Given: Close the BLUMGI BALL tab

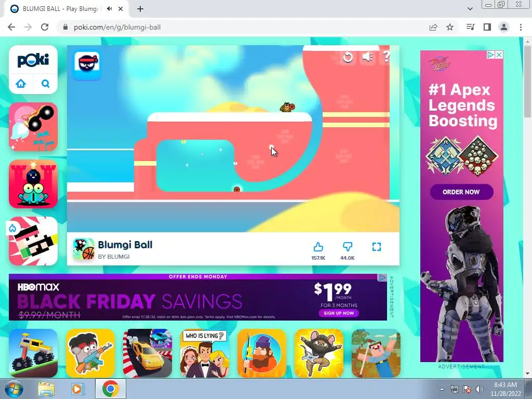Looking at the screenshot, I should [121, 9].
